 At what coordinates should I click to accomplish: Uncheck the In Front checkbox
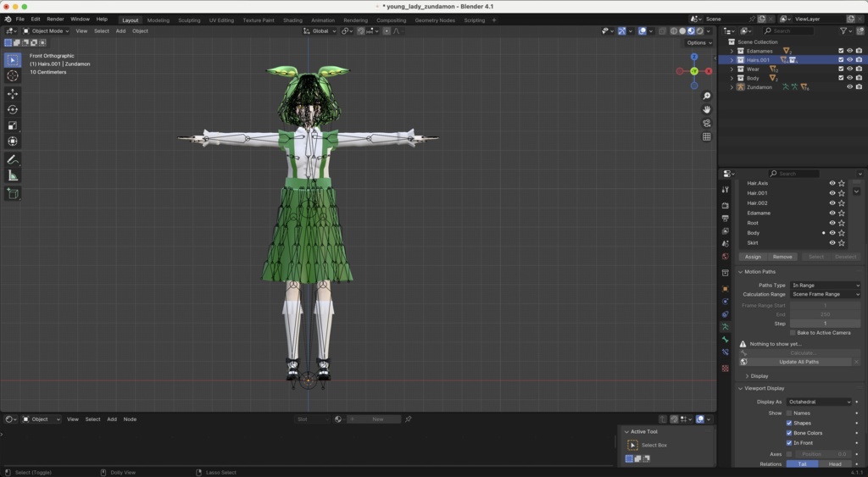[789, 443]
